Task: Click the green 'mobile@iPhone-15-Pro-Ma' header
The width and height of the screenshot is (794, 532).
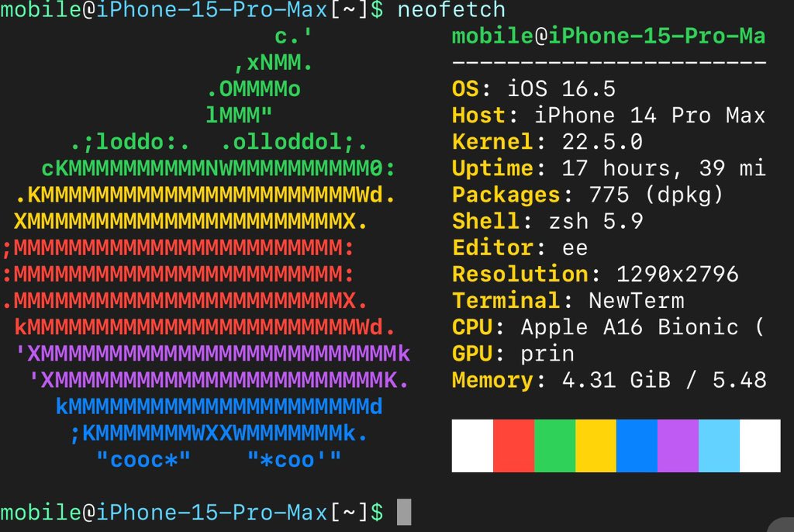Action: (x=609, y=36)
